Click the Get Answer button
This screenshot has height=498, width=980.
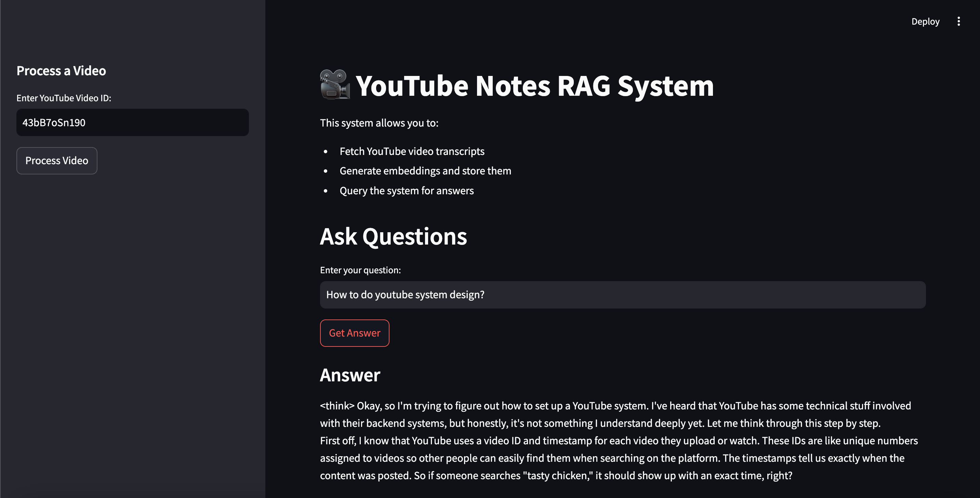coord(354,333)
